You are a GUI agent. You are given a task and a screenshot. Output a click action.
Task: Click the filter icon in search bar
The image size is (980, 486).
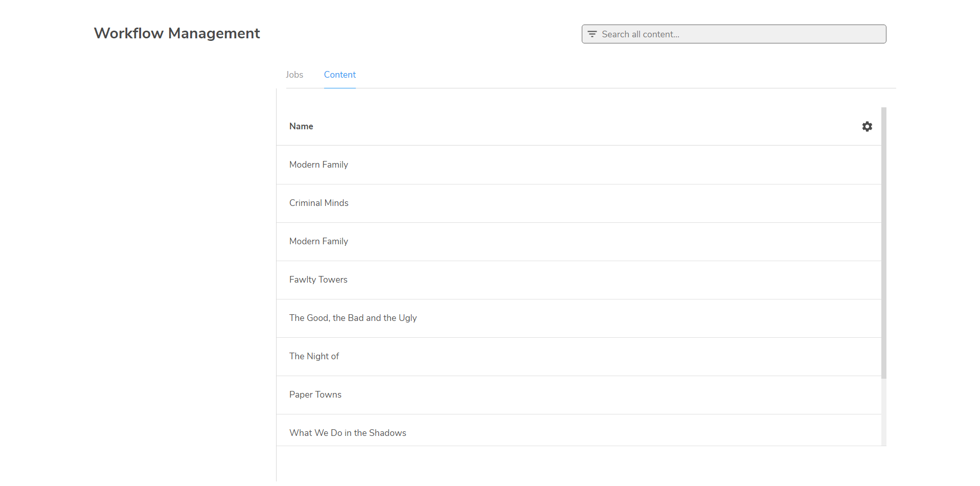coord(592,34)
